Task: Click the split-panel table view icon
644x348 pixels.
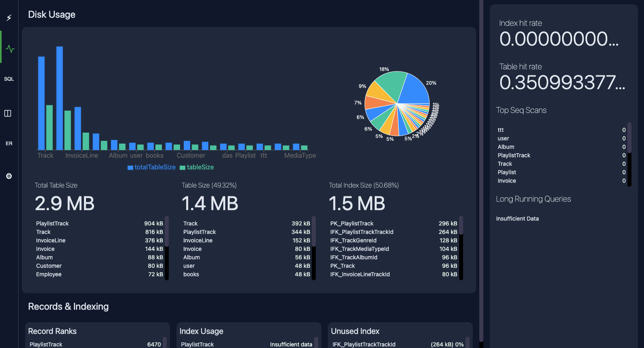Action: (x=8, y=113)
